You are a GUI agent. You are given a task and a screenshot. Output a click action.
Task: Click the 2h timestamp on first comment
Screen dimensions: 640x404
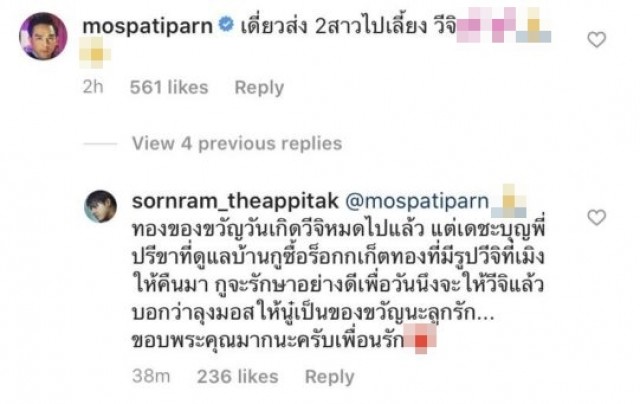coord(93,87)
